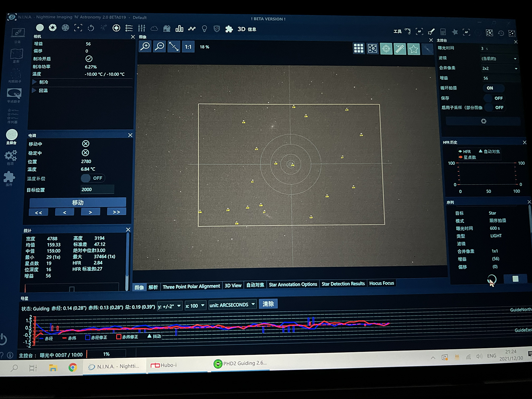
Task: Turn off the 循环拍摄 loop toggle
Action: [x=493, y=88]
